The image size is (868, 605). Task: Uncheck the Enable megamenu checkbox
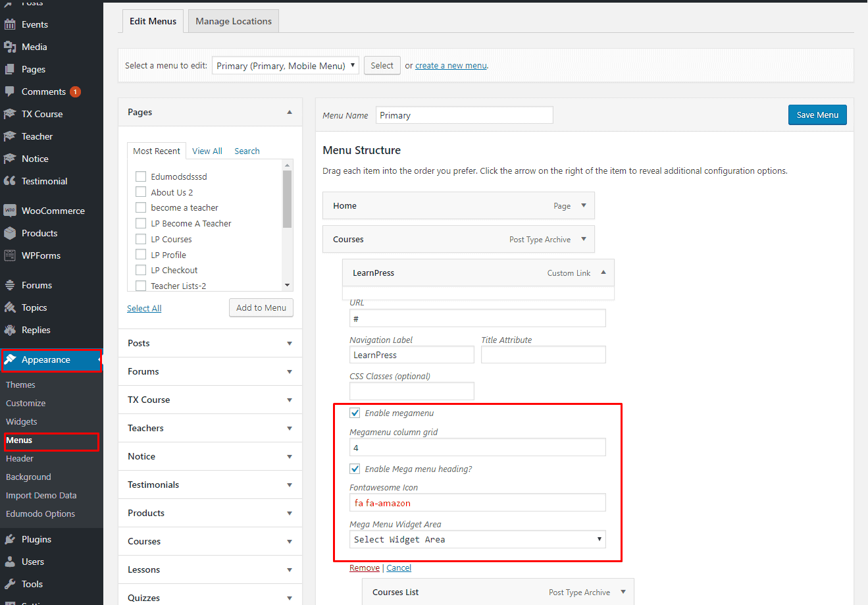[x=355, y=413]
